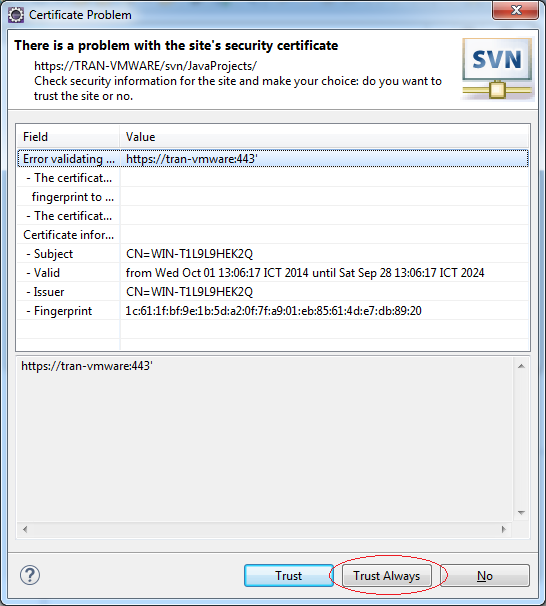Screen dimensions: 546x606
Task: Close the Certificate Problem dialog
Action: pyautogui.click(x=515, y=10)
